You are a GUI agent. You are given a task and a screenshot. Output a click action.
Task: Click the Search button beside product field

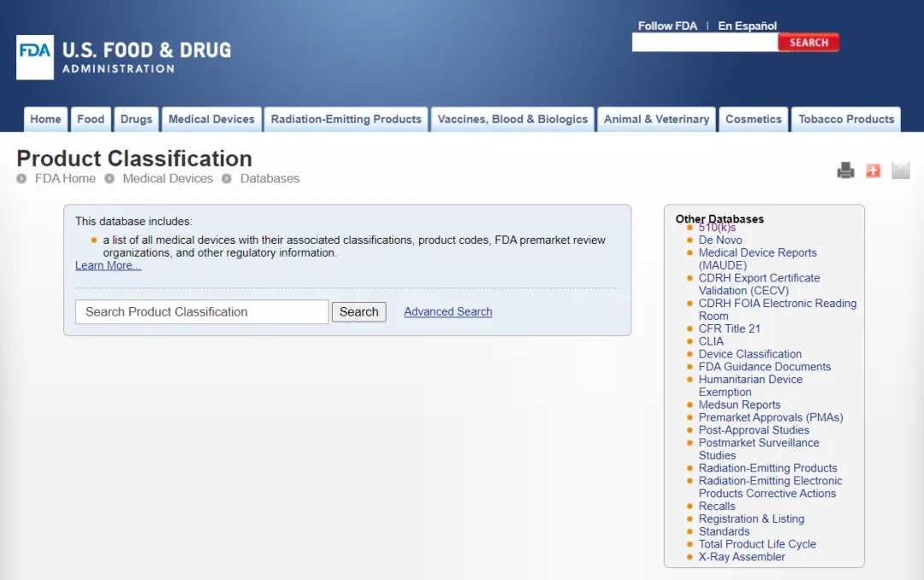[x=358, y=312]
